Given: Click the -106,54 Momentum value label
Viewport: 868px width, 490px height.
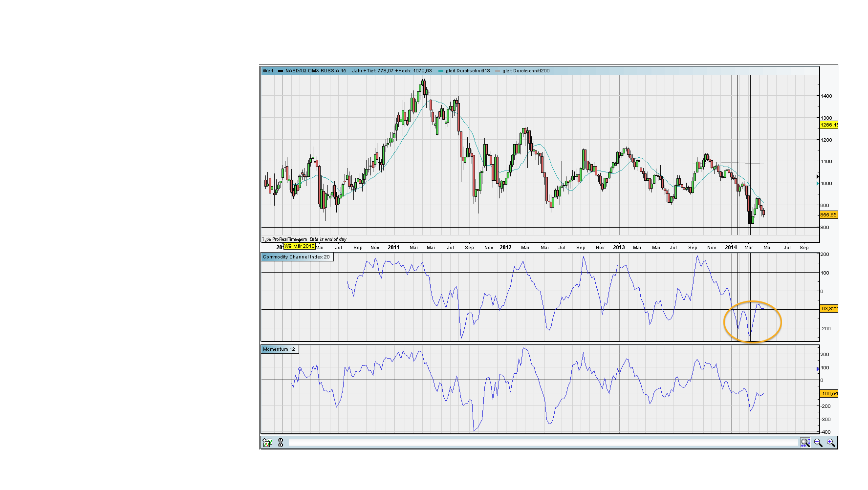Looking at the screenshot, I should 829,394.
